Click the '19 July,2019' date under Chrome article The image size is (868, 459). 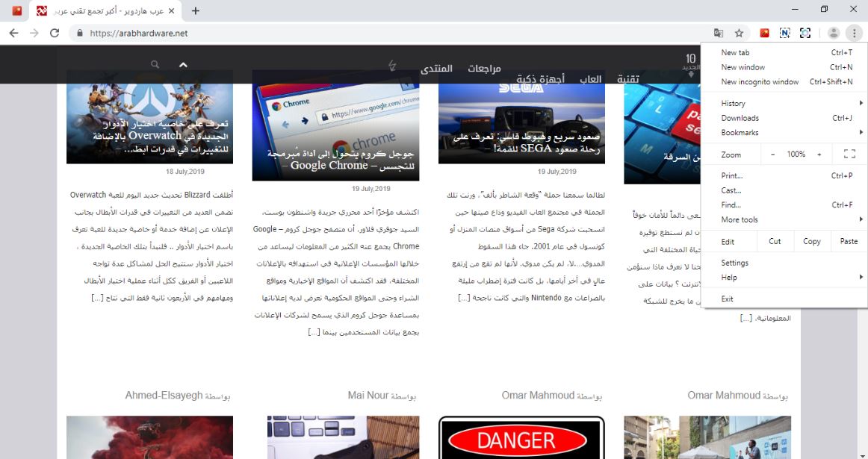[x=371, y=189]
